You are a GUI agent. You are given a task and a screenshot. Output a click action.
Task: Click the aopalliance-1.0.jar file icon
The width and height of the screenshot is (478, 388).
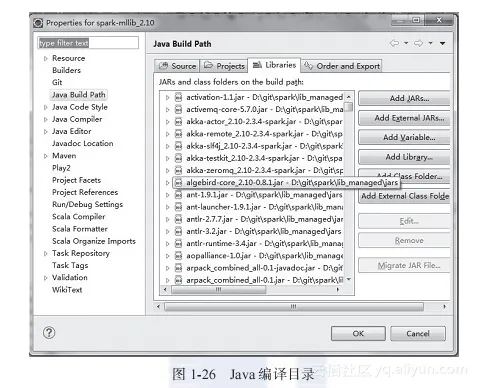[179, 256]
